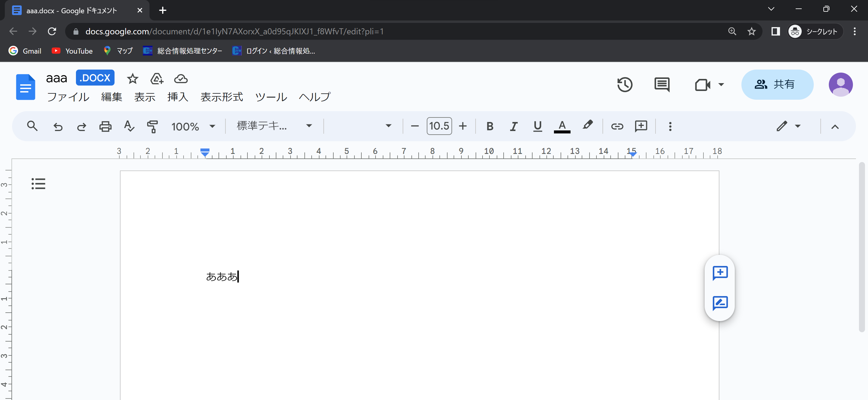This screenshot has height=400, width=868.
Task: Suggest edits from the floating side button
Action: (720, 303)
